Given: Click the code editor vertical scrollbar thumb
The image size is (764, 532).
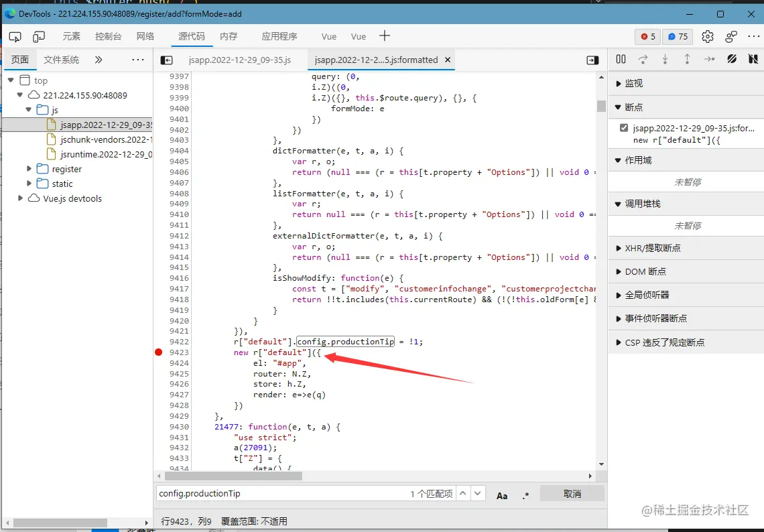Looking at the screenshot, I should point(601,106).
